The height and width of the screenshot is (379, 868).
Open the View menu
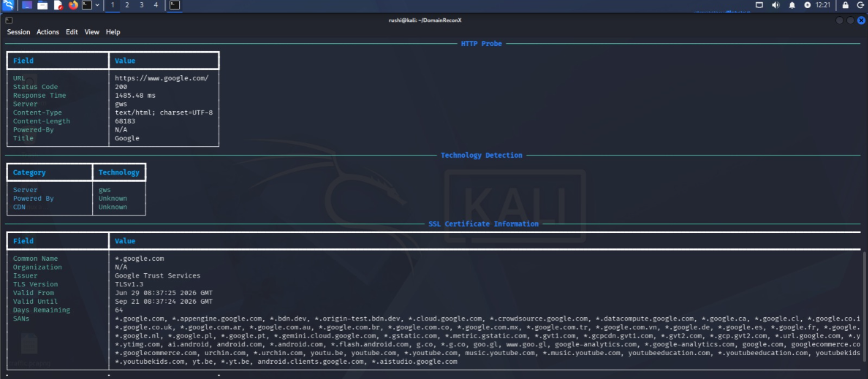pos(92,32)
